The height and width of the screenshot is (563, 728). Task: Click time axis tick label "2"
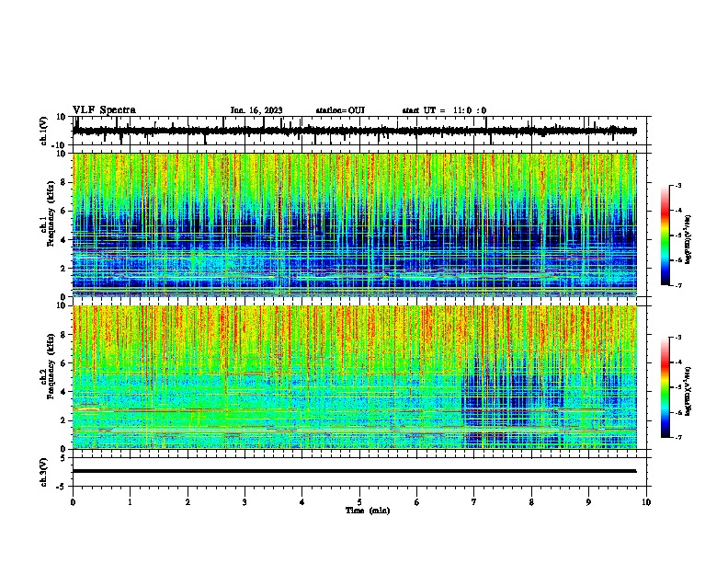pyautogui.click(x=188, y=502)
